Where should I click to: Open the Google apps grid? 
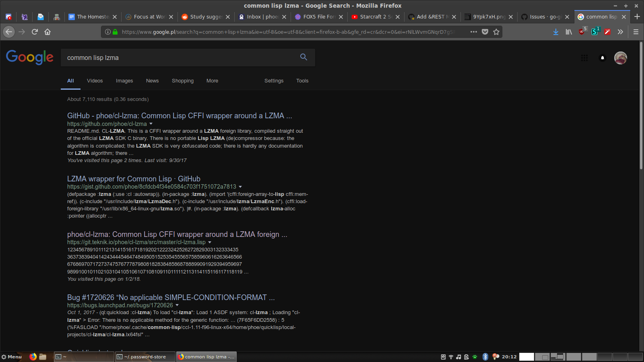pos(584,58)
